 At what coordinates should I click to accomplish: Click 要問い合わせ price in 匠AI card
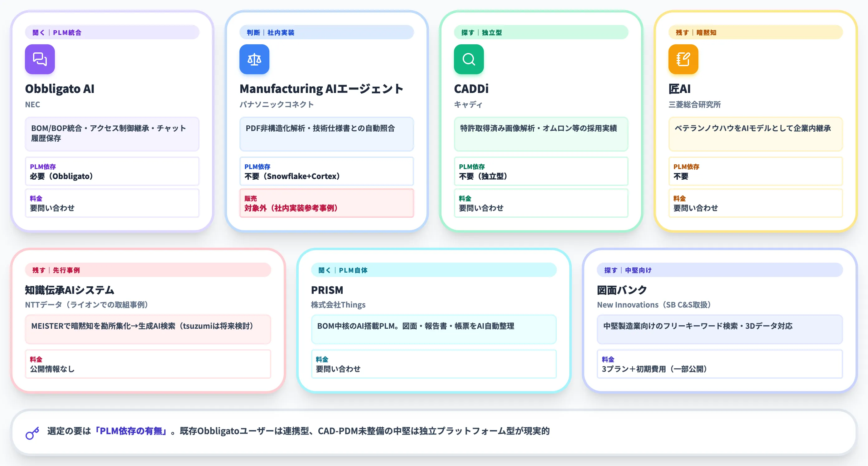tap(755, 203)
